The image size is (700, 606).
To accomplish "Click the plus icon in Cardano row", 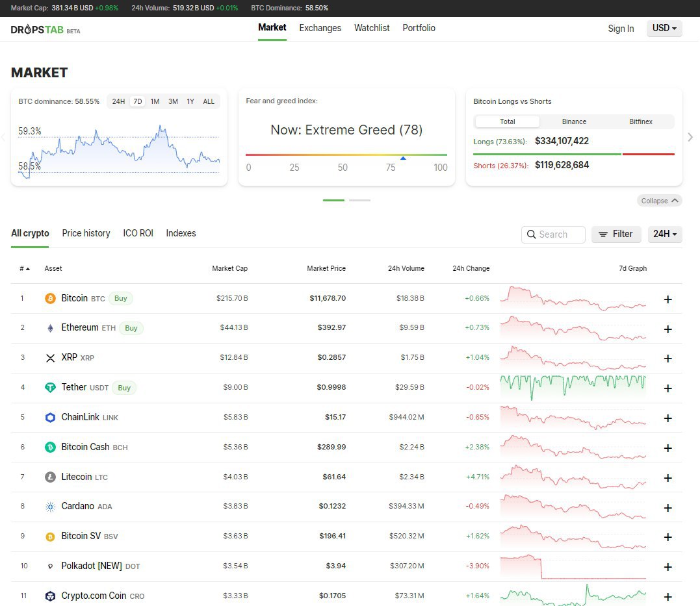I will coord(668,508).
